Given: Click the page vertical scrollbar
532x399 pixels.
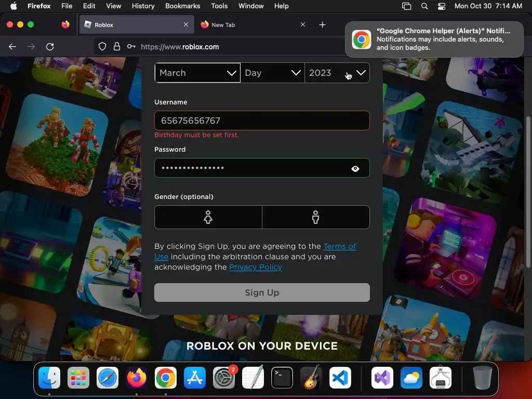Looking at the screenshot, I should (x=528, y=192).
